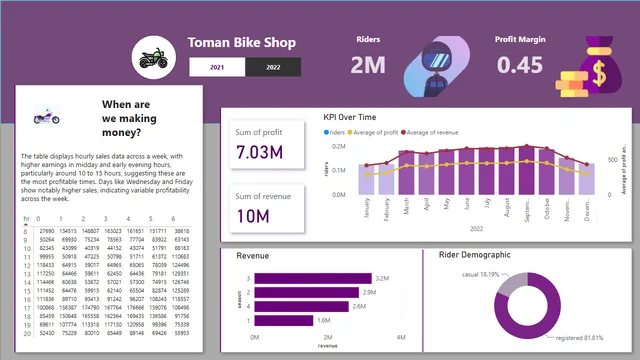
Task: Select the February bar in KPI chart
Action: point(387,180)
